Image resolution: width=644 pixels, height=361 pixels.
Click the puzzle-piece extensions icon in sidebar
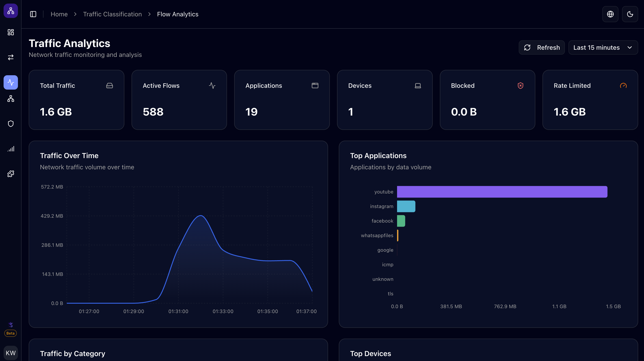pos(11,174)
